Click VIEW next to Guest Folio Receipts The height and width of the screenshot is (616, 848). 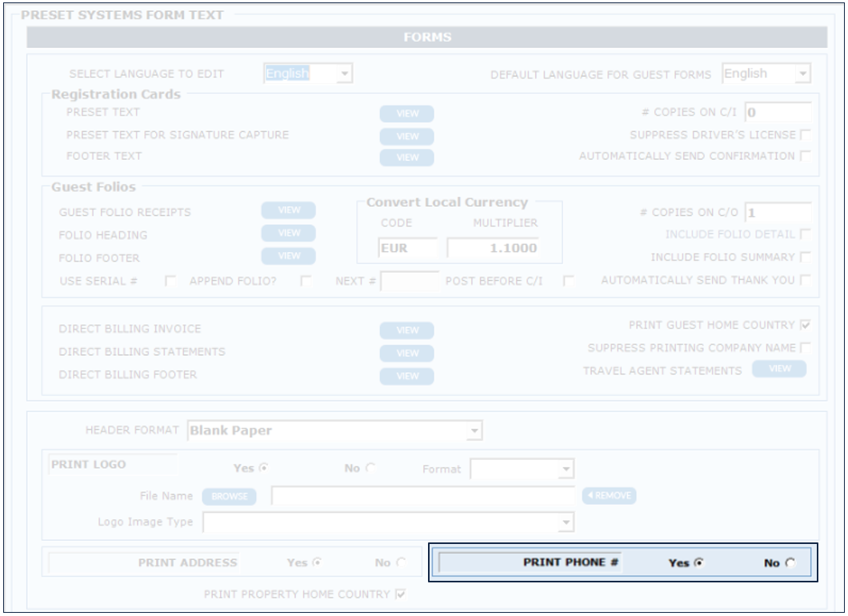click(x=288, y=210)
